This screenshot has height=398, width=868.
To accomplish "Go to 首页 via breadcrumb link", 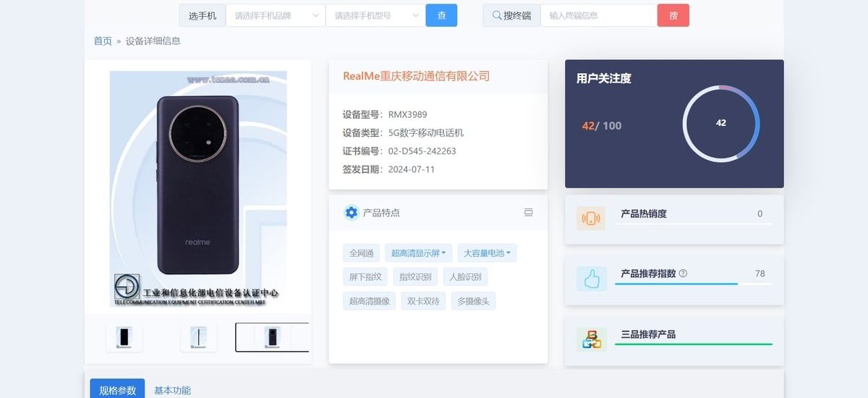I will point(103,41).
